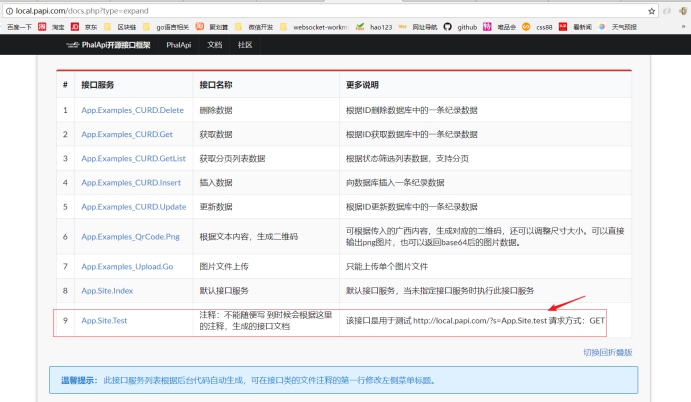The height and width of the screenshot is (402, 691).
Task: Open the App.Site.Index interface link
Action: (x=107, y=291)
